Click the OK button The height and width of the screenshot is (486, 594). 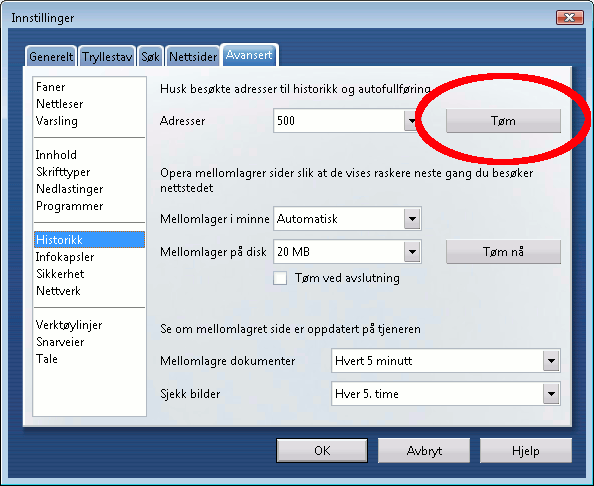pyautogui.click(x=322, y=450)
